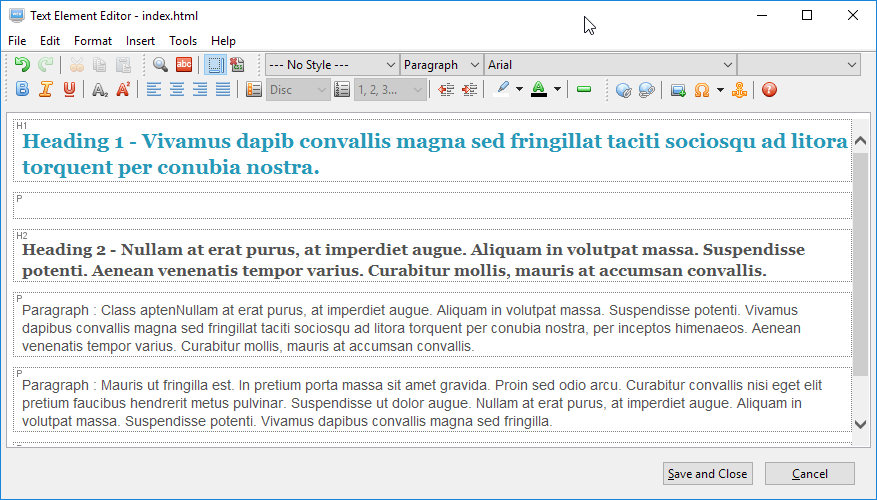The height and width of the screenshot is (500, 877).
Task: Toggle italic formatting
Action: pyautogui.click(x=45, y=89)
